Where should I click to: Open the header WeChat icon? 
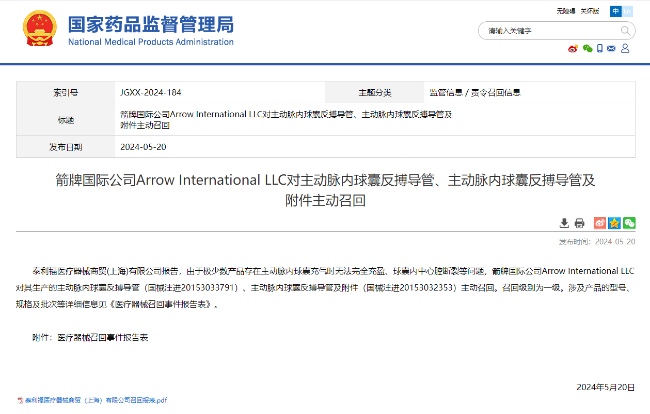587,48
